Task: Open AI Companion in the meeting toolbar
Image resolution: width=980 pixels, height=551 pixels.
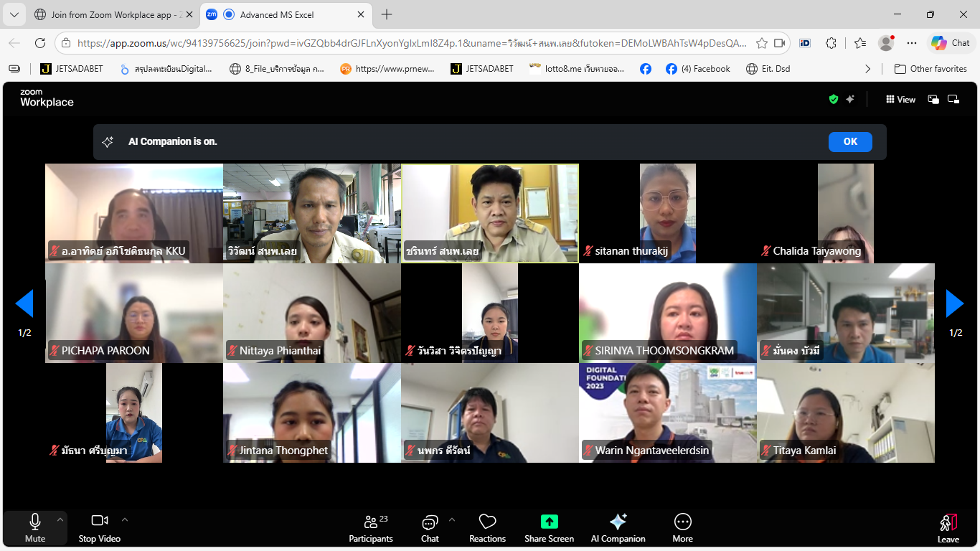Action: click(x=618, y=528)
